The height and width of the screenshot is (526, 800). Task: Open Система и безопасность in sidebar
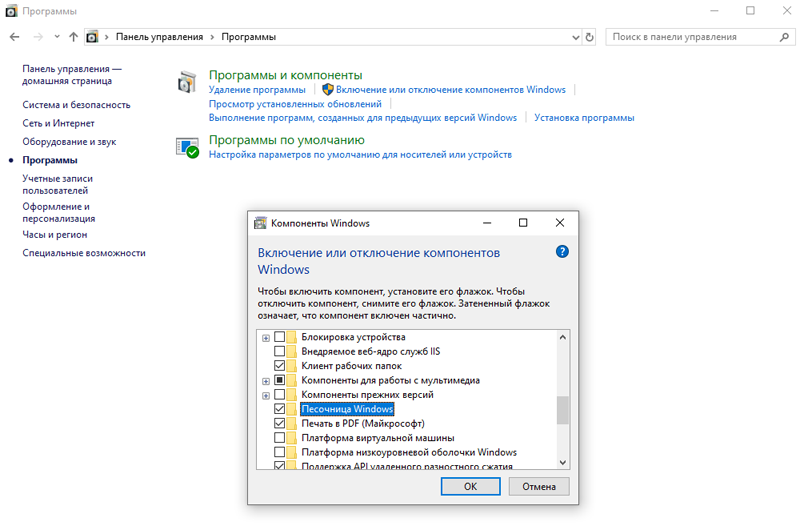(76, 105)
